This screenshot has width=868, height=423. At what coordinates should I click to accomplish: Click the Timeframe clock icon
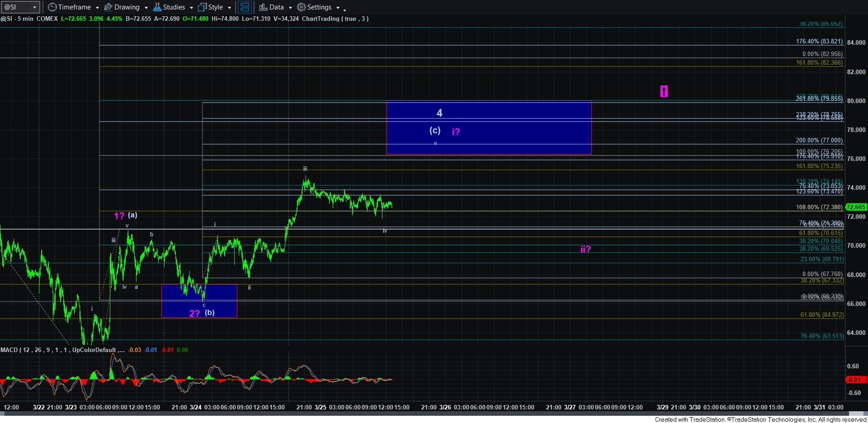pyautogui.click(x=52, y=7)
